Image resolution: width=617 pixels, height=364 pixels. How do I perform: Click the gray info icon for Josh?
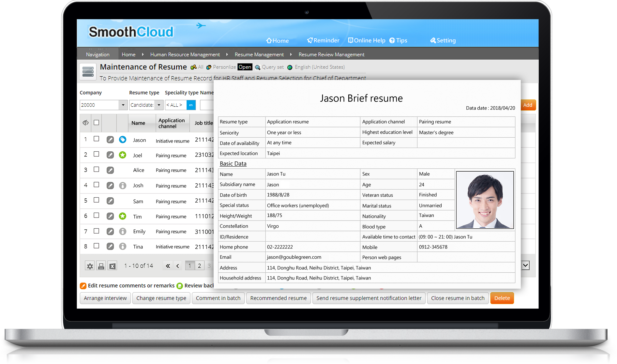coord(123,186)
